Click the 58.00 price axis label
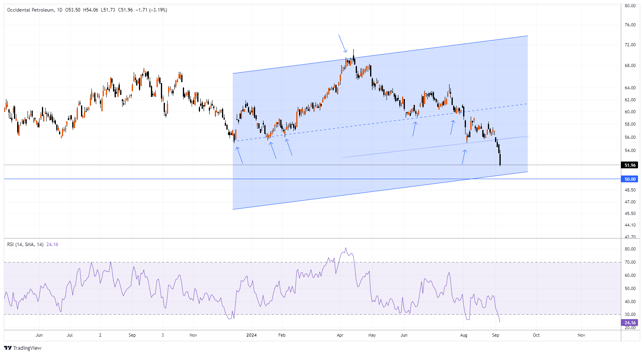 (630, 124)
